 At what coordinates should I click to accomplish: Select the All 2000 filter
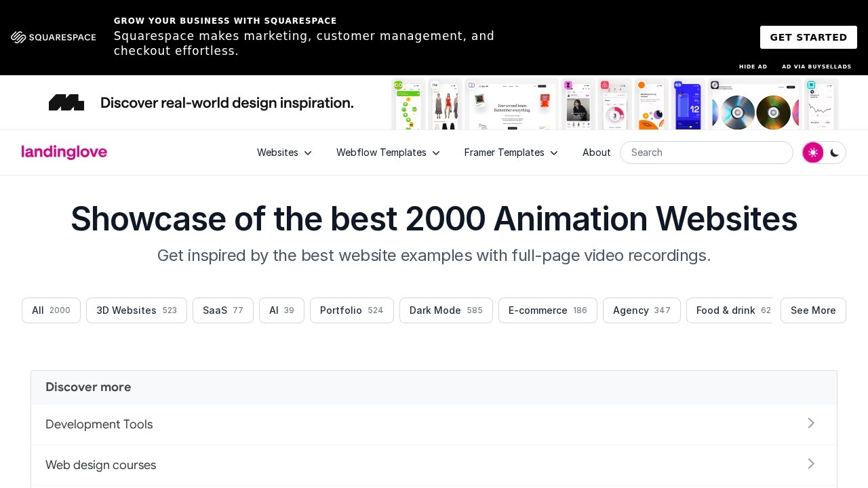[x=51, y=310]
